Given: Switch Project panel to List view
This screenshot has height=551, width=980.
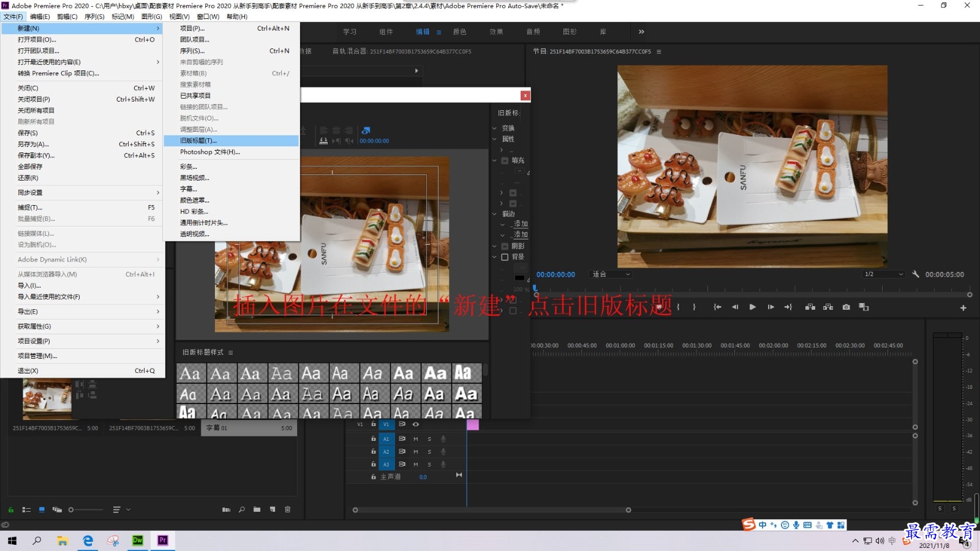Looking at the screenshot, I should pos(26,509).
